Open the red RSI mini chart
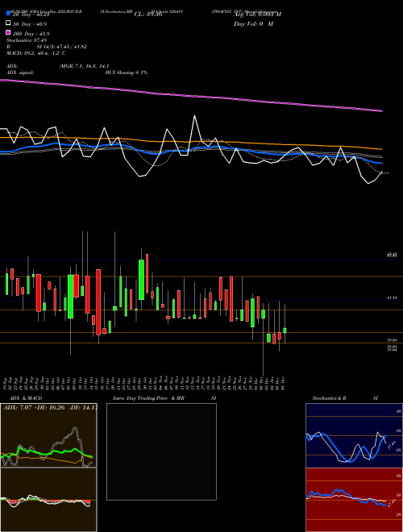The image size is (403, 532). (354, 500)
